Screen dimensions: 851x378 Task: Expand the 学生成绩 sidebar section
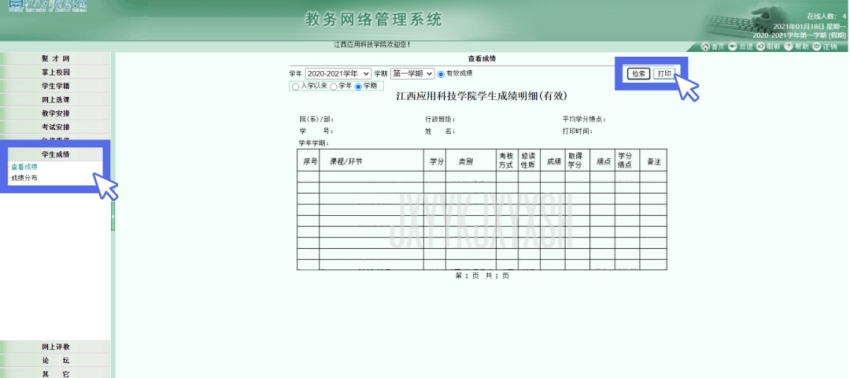coord(55,154)
